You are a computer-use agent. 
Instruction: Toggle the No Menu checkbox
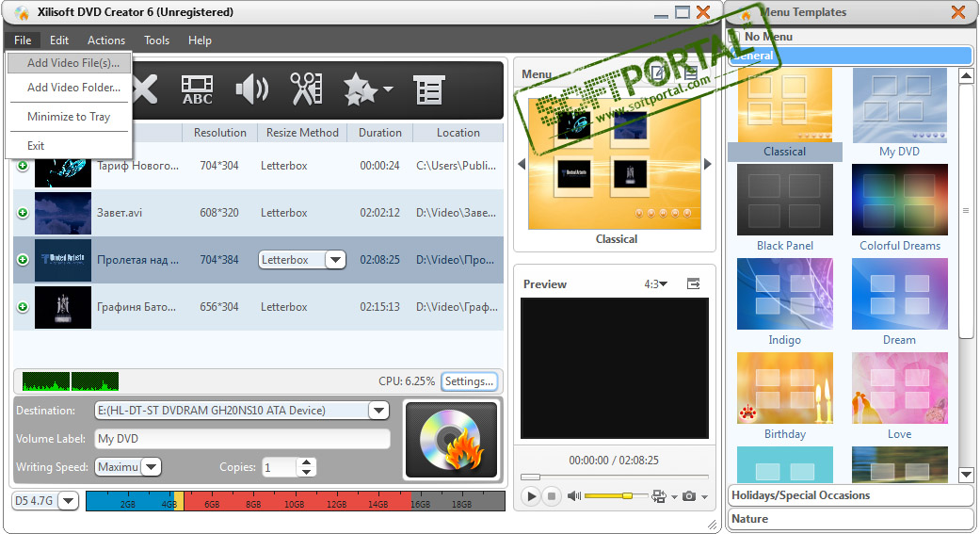pyautogui.click(x=734, y=37)
